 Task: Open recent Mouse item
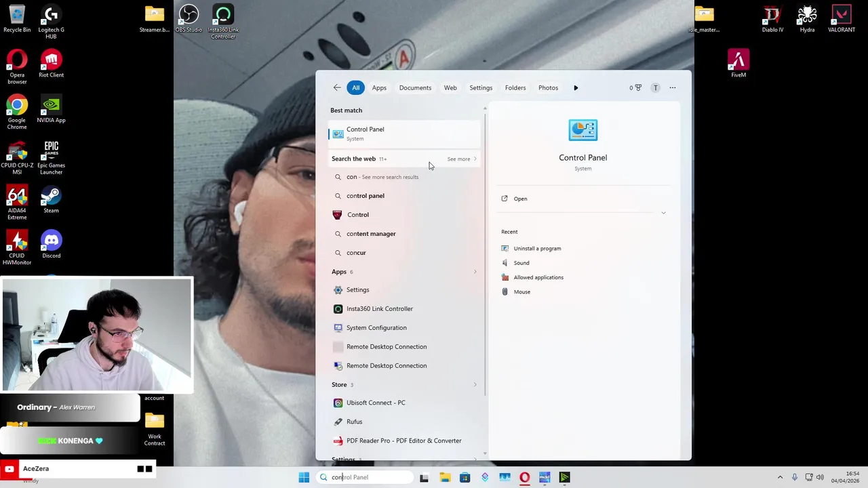pyautogui.click(x=522, y=291)
